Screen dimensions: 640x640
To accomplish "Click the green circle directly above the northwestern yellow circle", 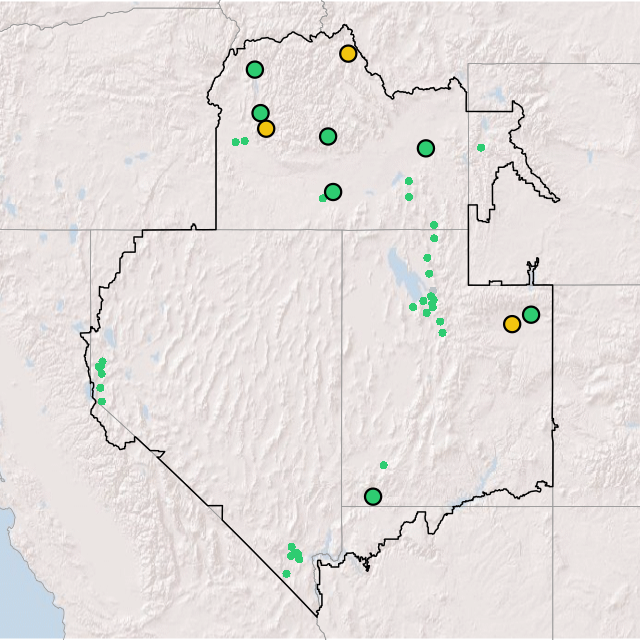I will (260, 113).
